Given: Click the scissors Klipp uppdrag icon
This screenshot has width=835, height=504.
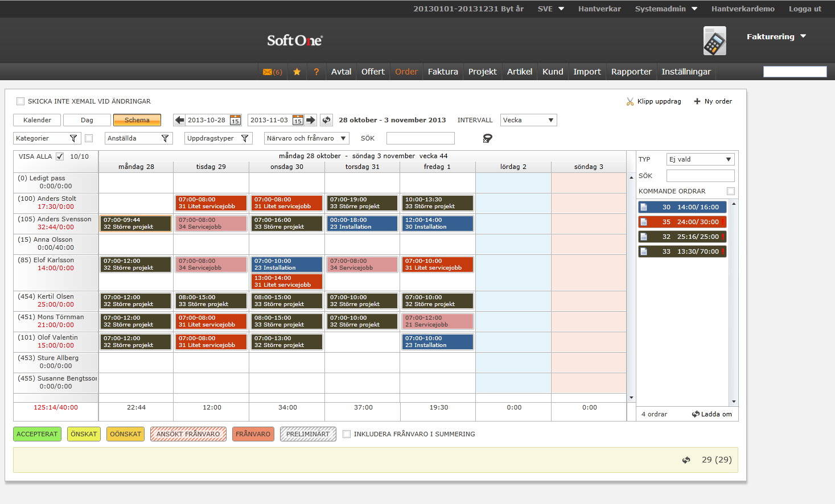Looking at the screenshot, I should (x=630, y=101).
